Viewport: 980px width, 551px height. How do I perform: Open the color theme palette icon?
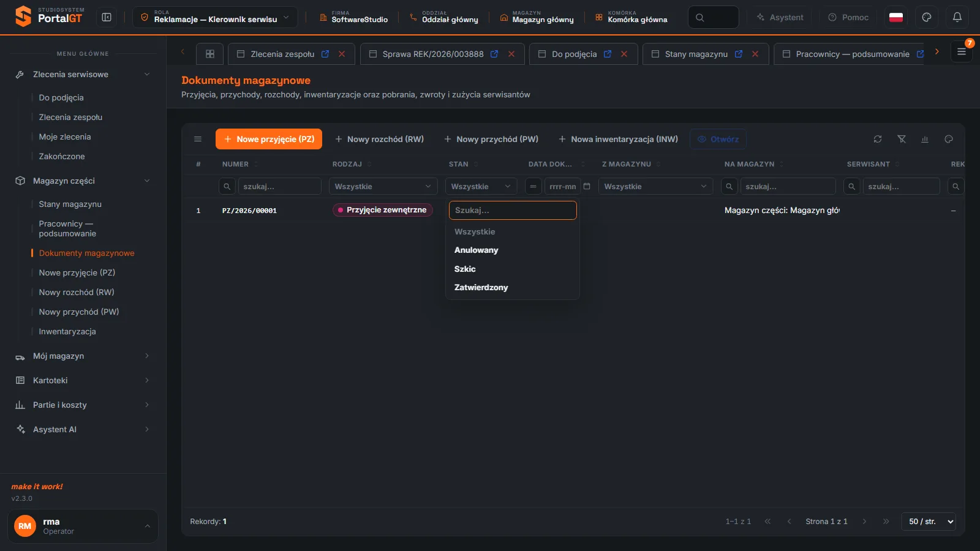pyautogui.click(x=927, y=17)
